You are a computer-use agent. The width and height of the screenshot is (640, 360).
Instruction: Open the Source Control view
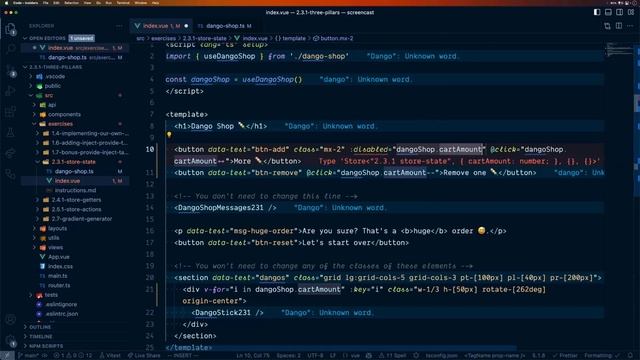pos(10,70)
